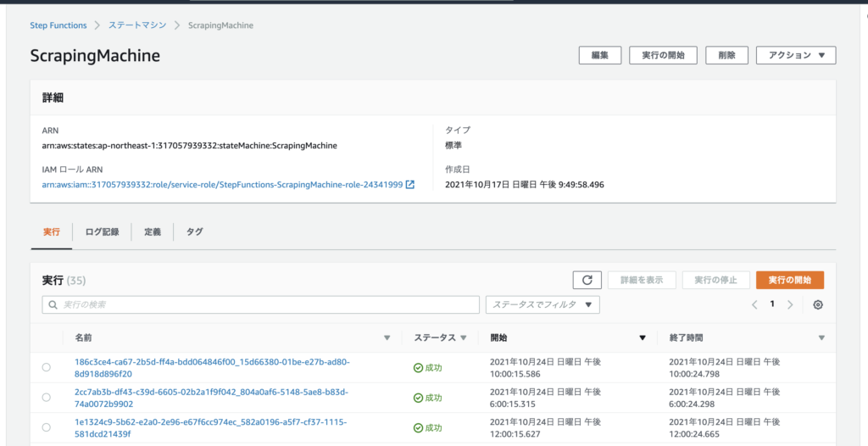This screenshot has height=446, width=868.
Task: Click the 詳細を表示 button
Action: [x=642, y=280]
